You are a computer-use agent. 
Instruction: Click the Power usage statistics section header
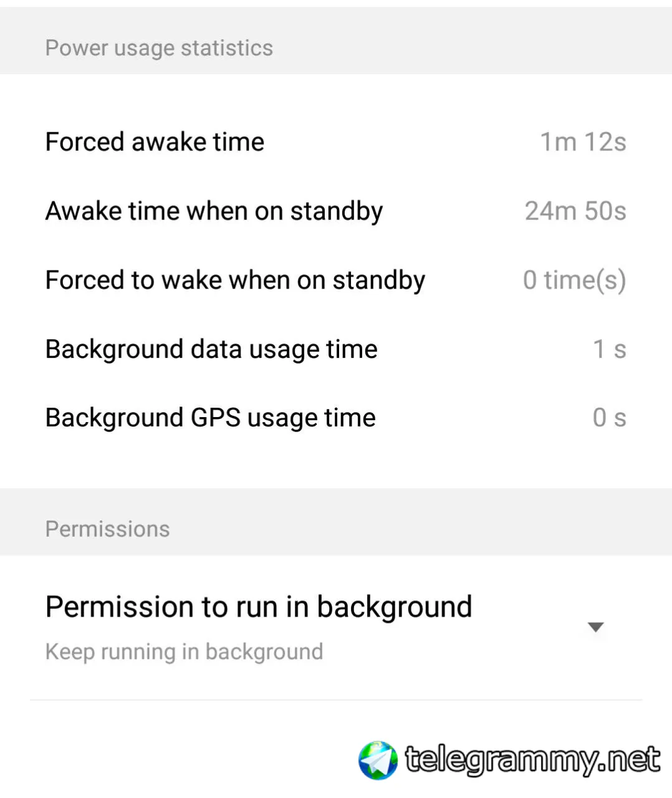(x=159, y=48)
